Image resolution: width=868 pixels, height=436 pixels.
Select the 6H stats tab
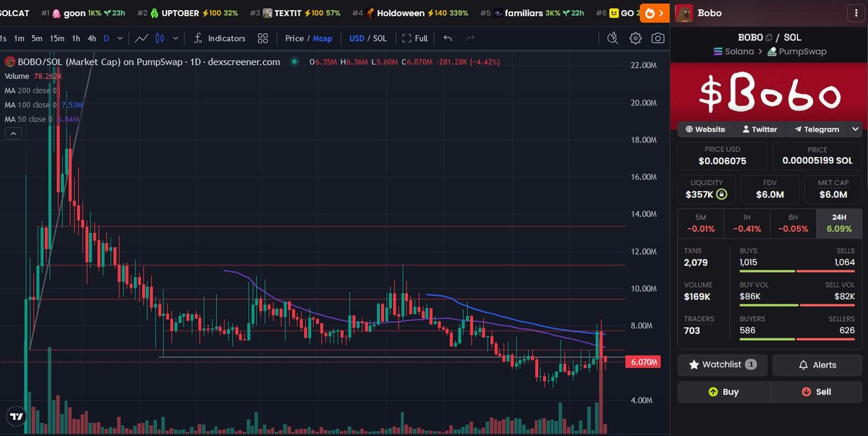792,223
